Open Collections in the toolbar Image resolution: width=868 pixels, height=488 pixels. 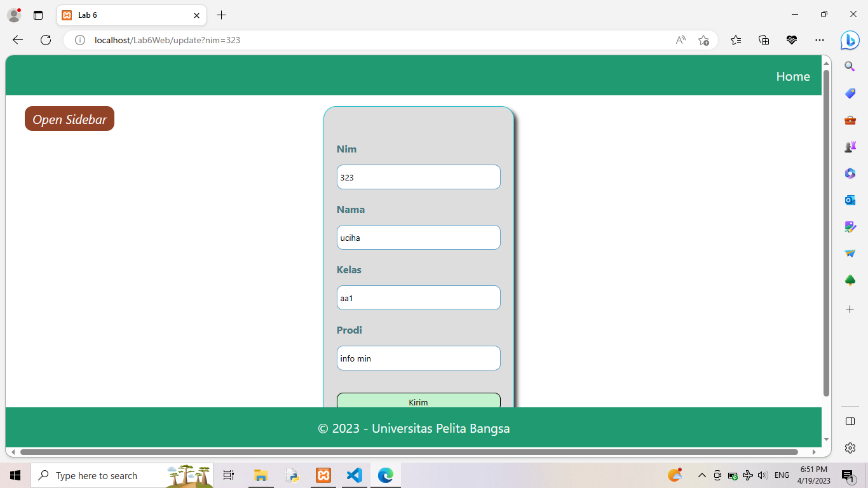click(763, 39)
